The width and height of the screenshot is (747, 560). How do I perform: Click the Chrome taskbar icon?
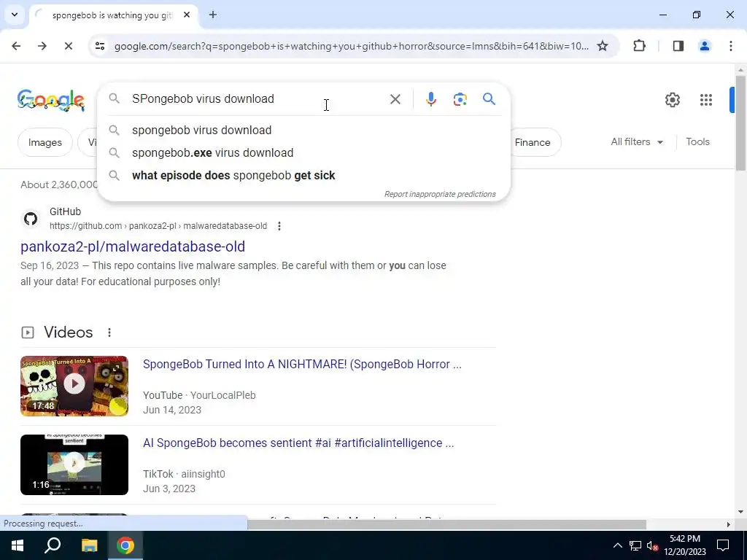(x=125, y=545)
